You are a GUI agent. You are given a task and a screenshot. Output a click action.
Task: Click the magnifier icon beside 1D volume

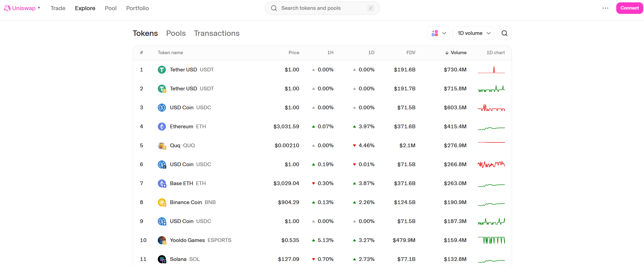(x=504, y=33)
